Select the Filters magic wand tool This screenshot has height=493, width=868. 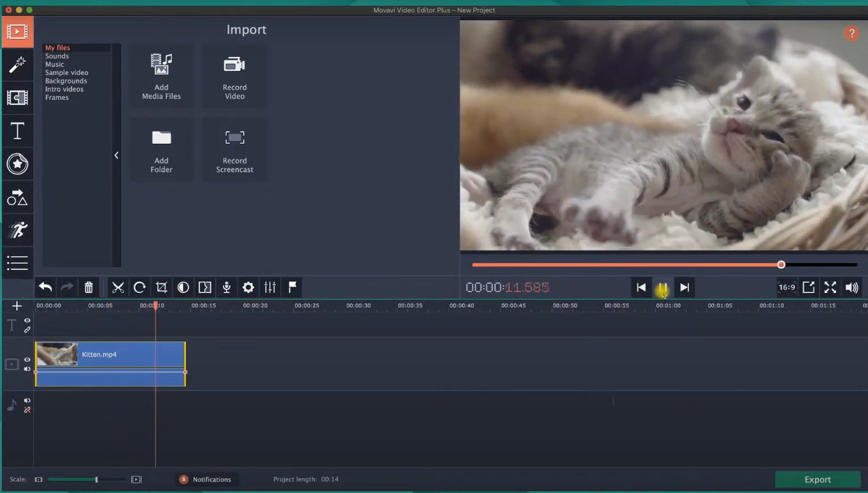[17, 65]
